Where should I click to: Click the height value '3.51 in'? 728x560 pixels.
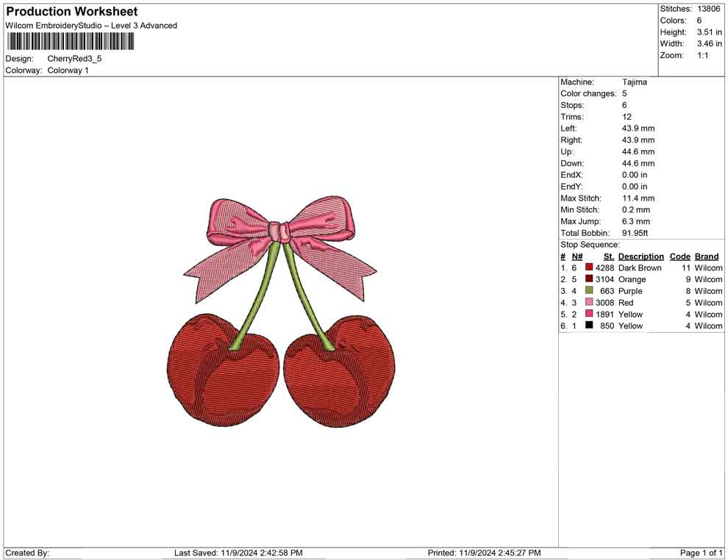pos(710,32)
